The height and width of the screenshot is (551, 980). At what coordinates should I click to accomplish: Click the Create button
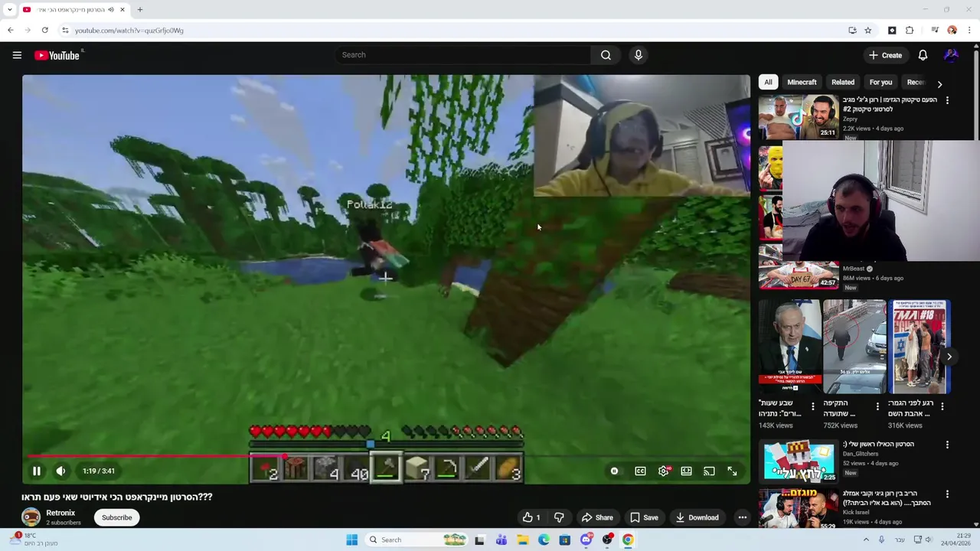coord(885,55)
